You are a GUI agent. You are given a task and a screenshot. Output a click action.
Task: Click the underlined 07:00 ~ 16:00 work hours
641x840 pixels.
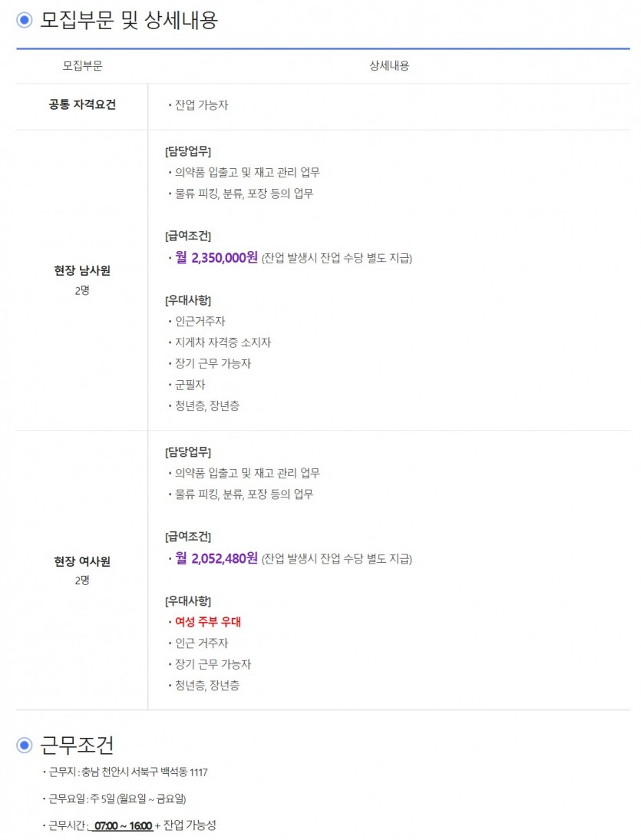pos(123,826)
